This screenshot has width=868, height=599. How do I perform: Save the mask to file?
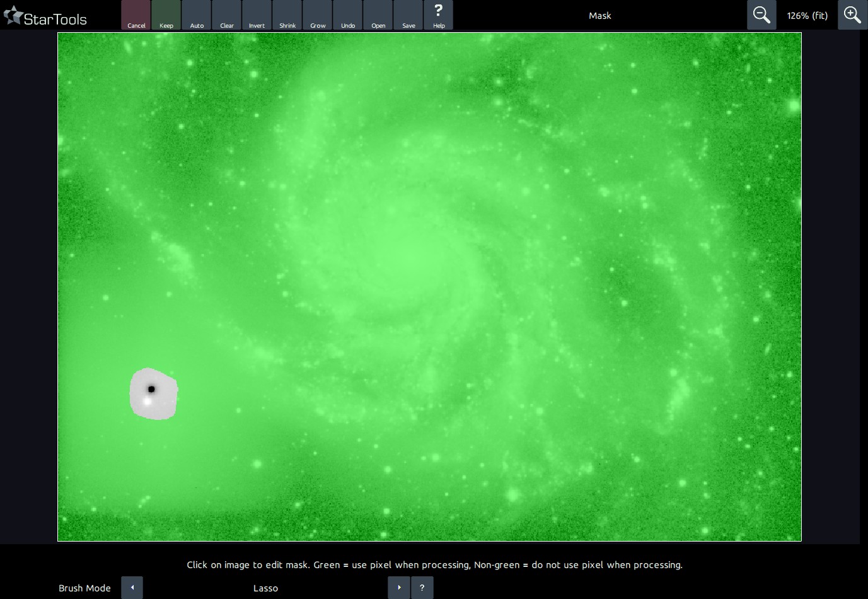coord(408,15)
